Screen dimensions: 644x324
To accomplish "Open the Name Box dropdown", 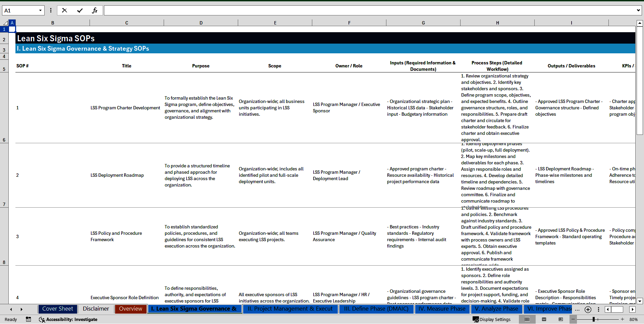I will coord(40,10).
